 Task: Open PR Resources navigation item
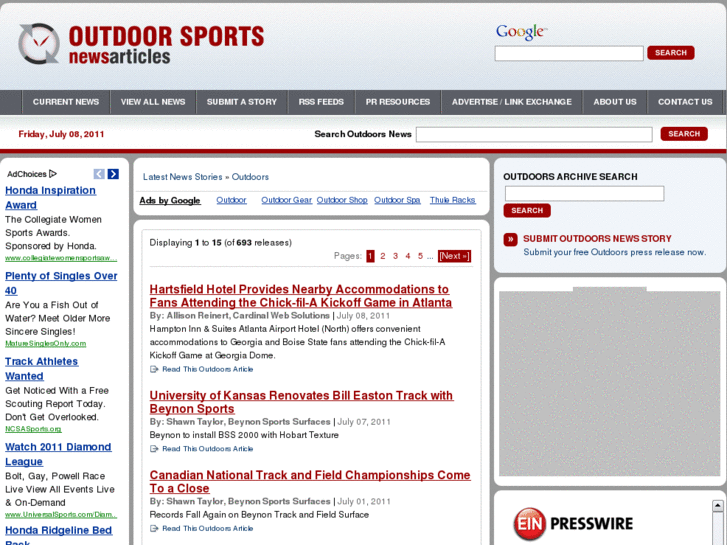[x=398, y=102]
